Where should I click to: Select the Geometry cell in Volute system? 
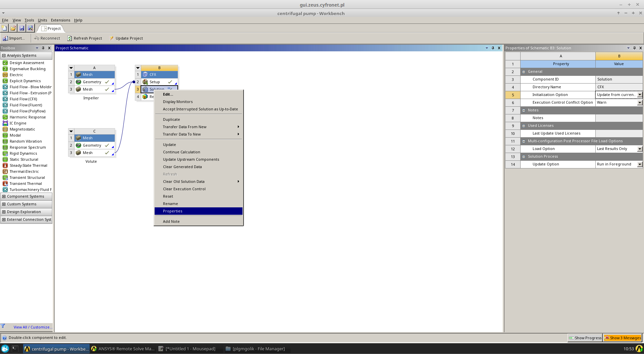click(x=94, y=145)
